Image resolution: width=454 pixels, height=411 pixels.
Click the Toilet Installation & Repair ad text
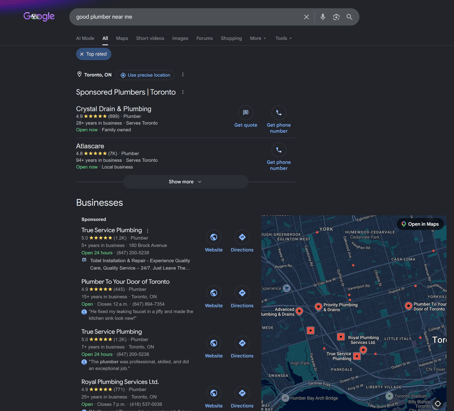tap(140, 264)
